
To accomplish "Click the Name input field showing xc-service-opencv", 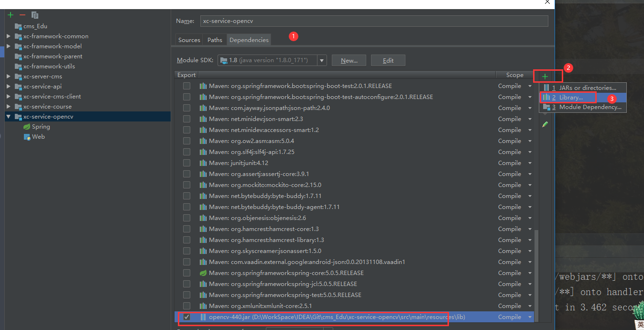I will pyautogui.click(x=372, y=21).
